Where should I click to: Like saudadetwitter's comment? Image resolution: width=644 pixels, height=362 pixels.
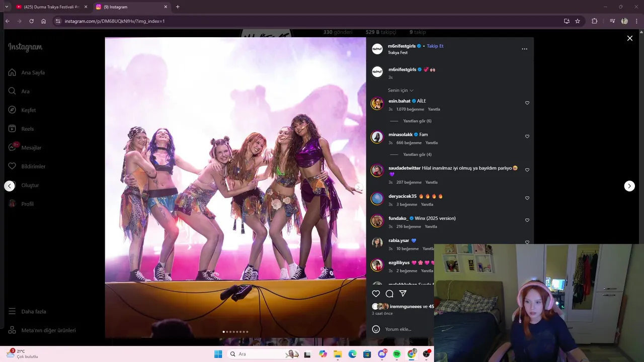pos(527,170)
